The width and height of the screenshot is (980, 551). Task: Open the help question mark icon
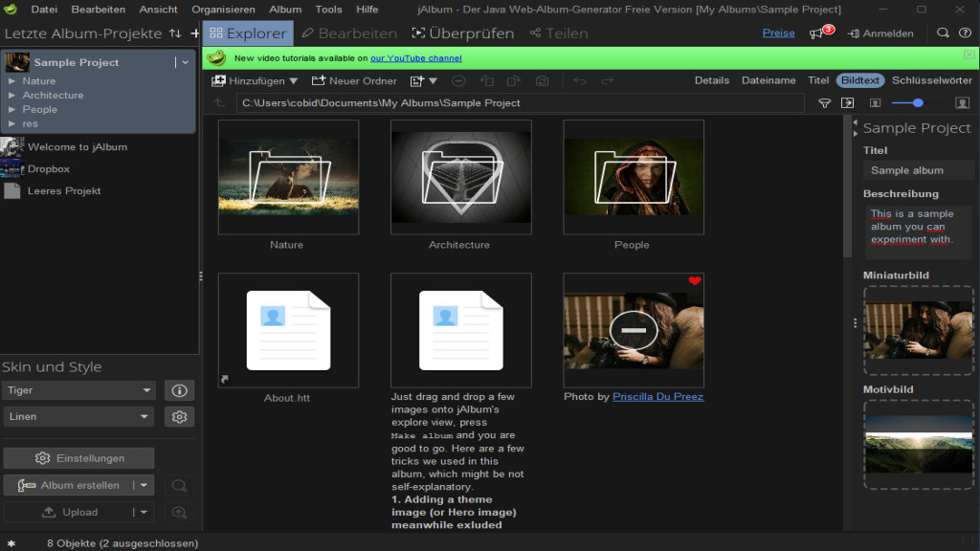pos(964,33)
